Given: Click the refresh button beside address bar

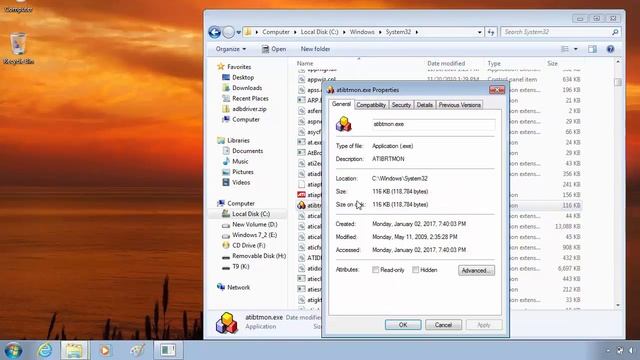Looking at the screenshot, I should [491, 32].
